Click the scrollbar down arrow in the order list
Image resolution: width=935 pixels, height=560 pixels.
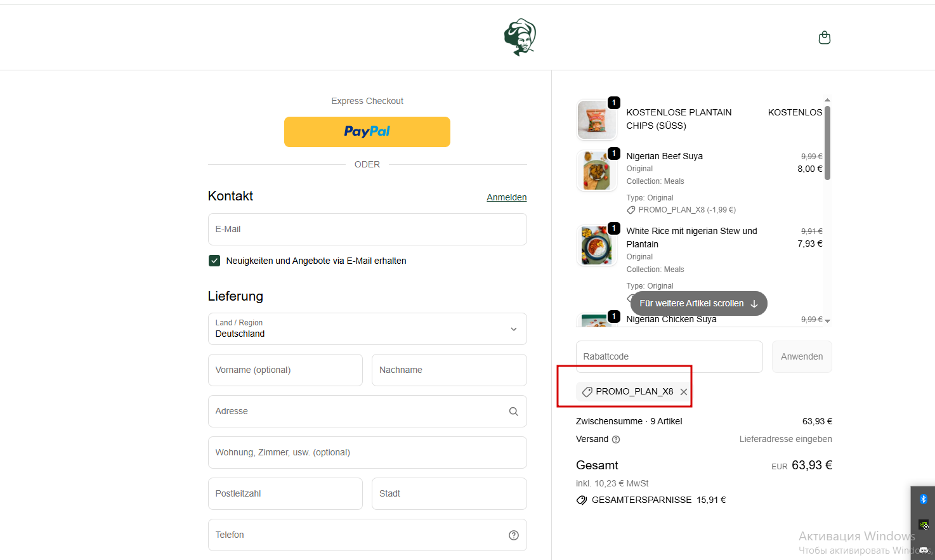click(827, 321)
